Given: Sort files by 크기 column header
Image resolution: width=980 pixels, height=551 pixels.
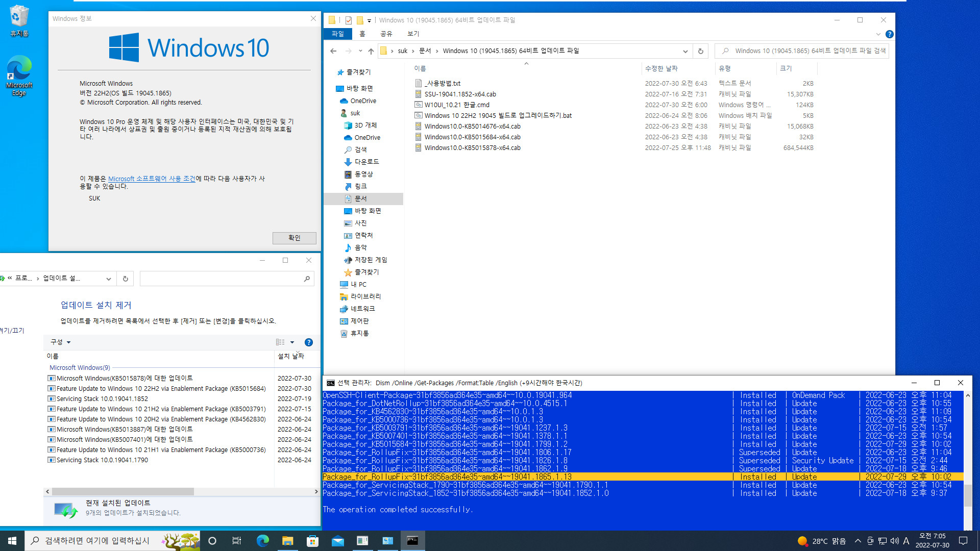Looking at the screenshot, I should [786, 68].
